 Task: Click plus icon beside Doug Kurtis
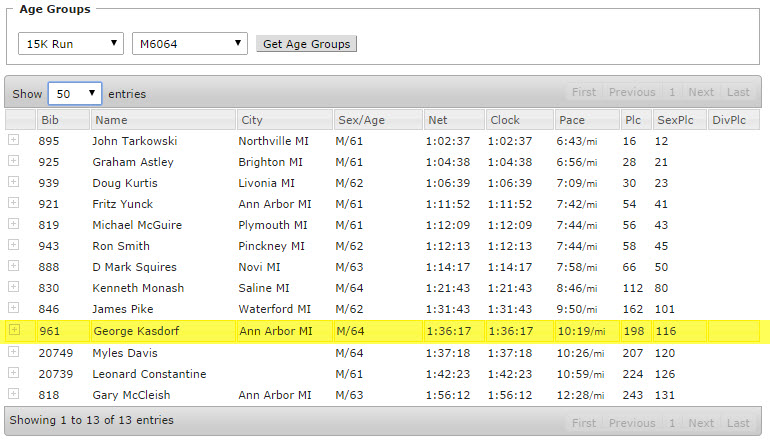14,182
